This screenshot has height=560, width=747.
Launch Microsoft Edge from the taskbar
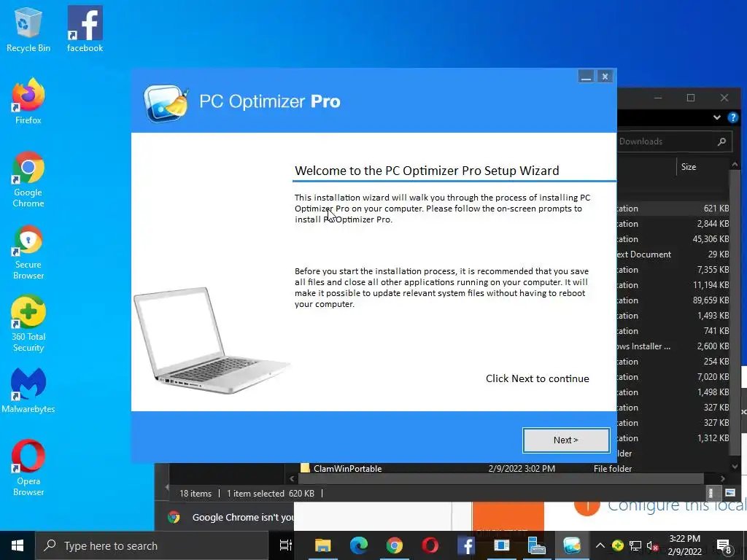(x=359, y=545)
